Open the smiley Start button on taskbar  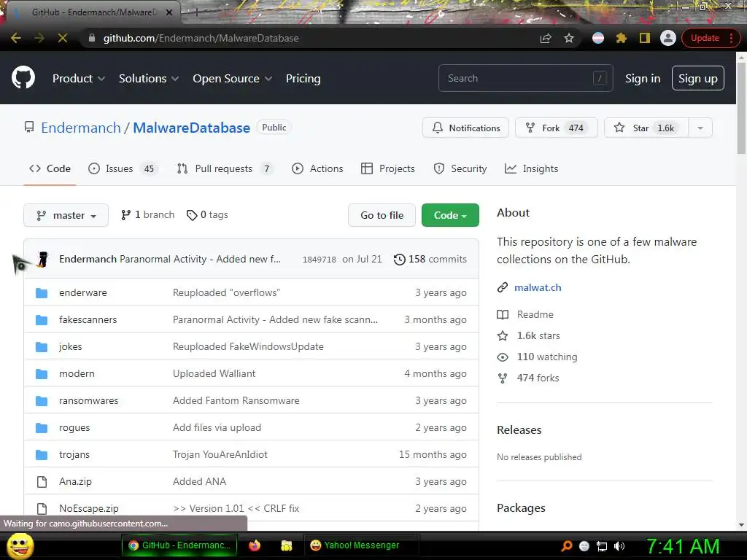point(20,545)
